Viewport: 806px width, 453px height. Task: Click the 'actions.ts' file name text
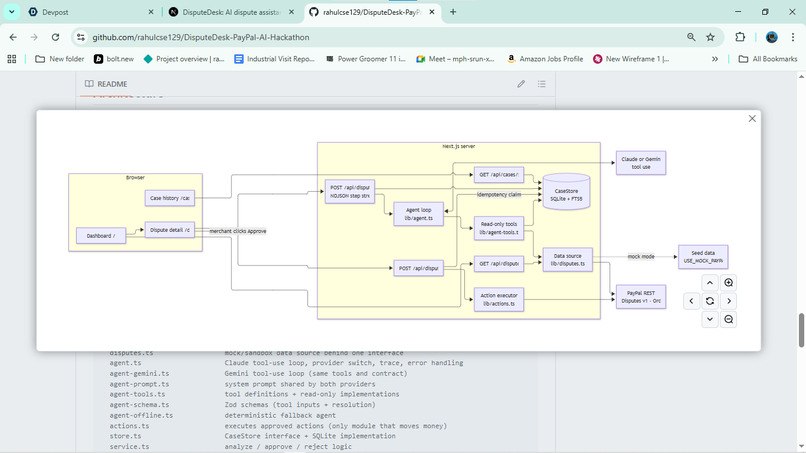129,426
